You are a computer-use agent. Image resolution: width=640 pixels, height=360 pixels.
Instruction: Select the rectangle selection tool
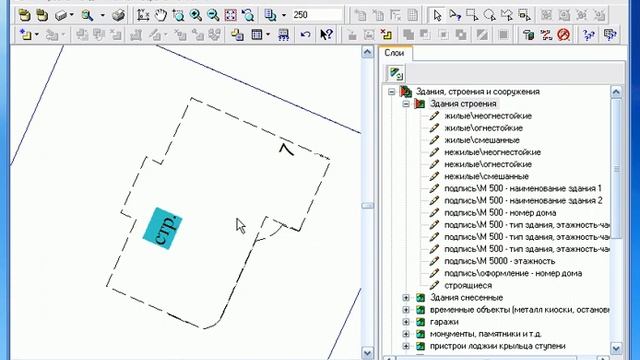[x=472, y=16]
